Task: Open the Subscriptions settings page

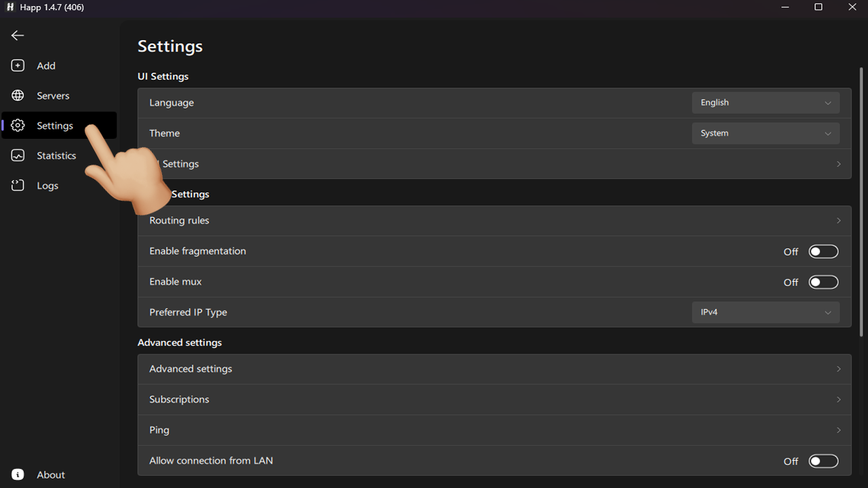Action: click(494, 399)
